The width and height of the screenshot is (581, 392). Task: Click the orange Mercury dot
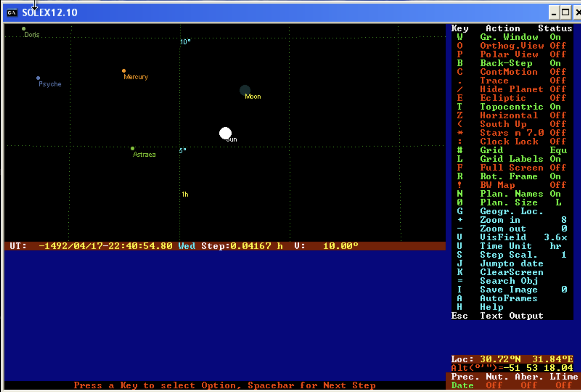point(123,71)
